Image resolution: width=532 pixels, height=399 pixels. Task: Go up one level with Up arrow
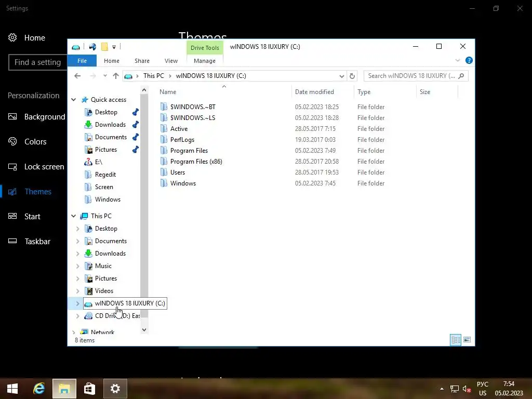116,76
